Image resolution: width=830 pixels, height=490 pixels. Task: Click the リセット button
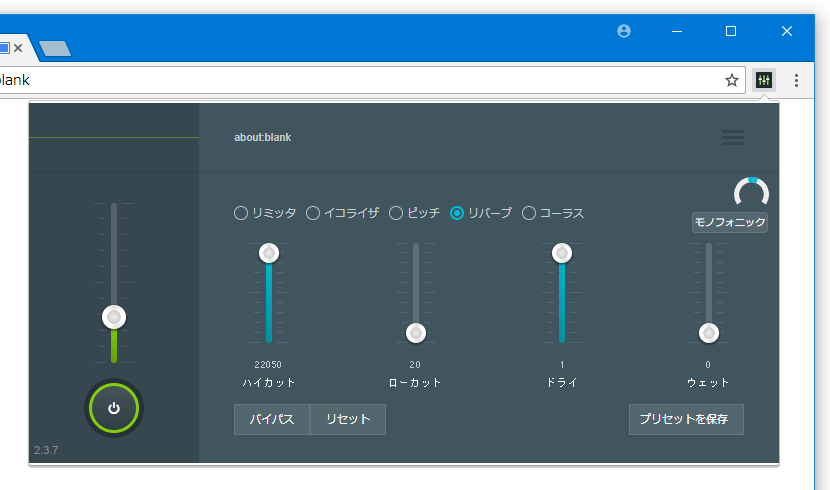(348, 419)
